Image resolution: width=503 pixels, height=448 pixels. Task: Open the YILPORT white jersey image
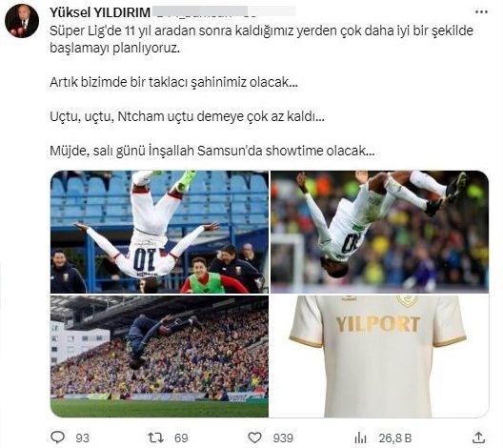[380, 356]
